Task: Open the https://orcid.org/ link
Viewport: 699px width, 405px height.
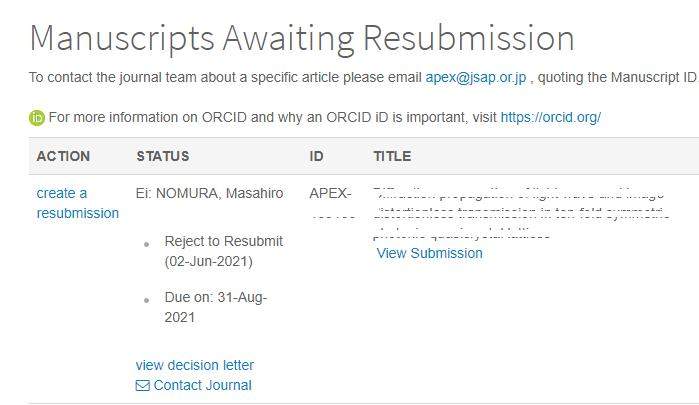Action: click(x=550, y=117)
